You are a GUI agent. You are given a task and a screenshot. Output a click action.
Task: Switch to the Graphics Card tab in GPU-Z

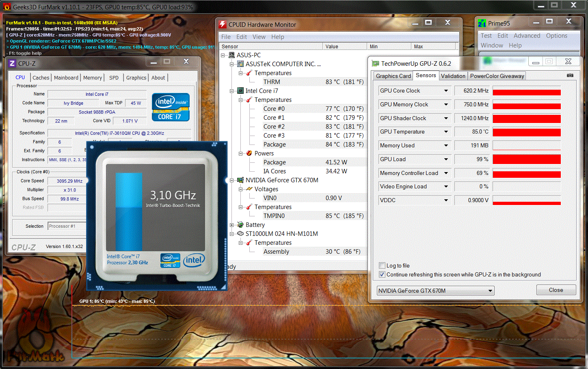click(393, 76)
